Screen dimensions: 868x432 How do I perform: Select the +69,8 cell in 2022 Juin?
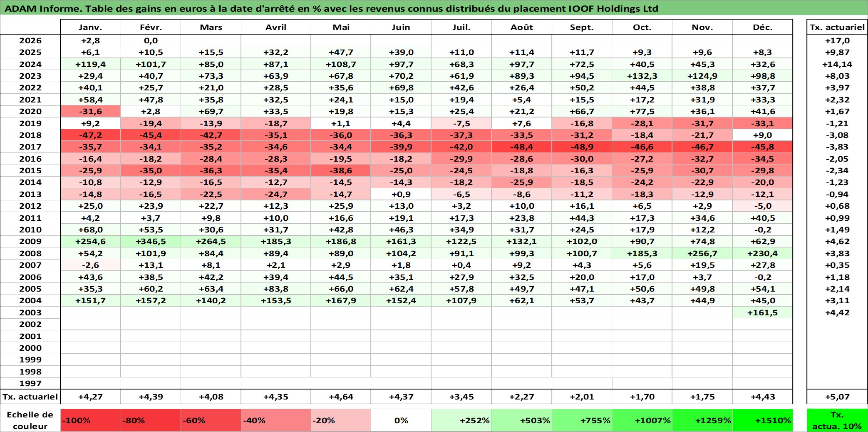click(x=401, y=87)
